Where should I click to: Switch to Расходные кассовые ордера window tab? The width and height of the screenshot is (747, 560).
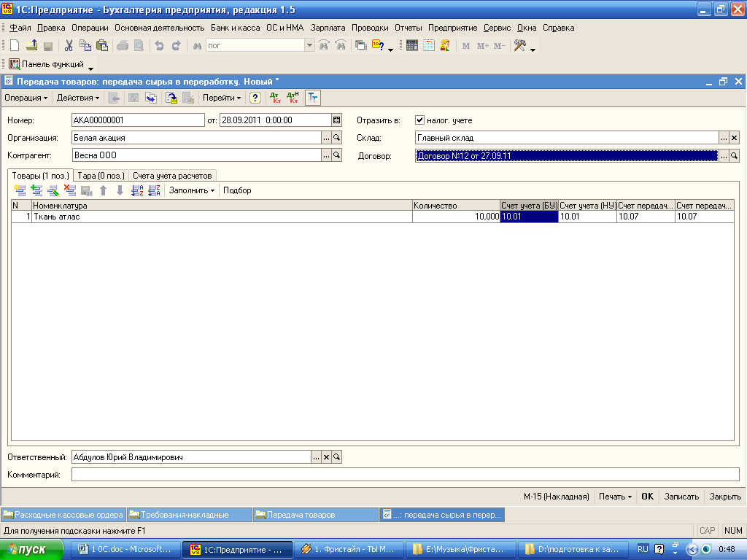click(x=63, y=515)
